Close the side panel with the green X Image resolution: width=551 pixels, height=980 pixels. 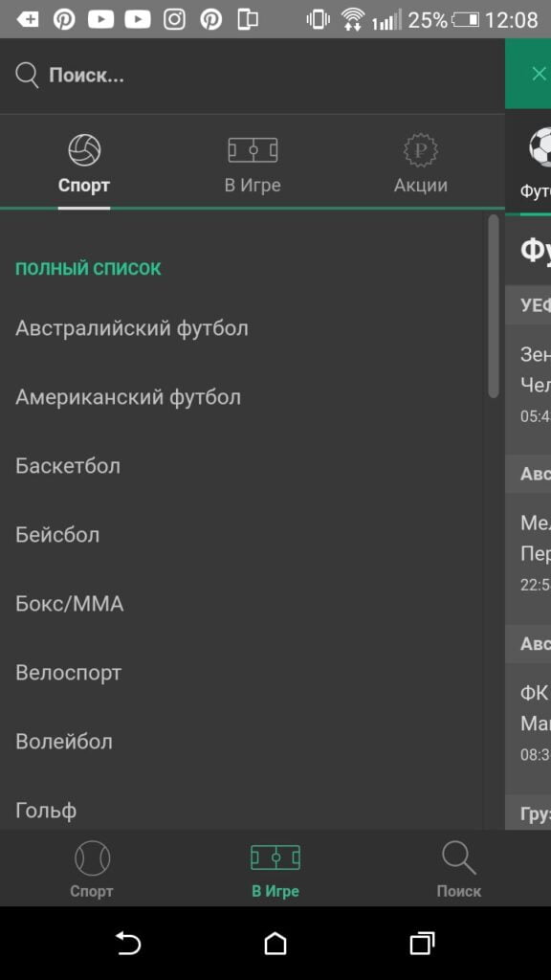(539, 73)
